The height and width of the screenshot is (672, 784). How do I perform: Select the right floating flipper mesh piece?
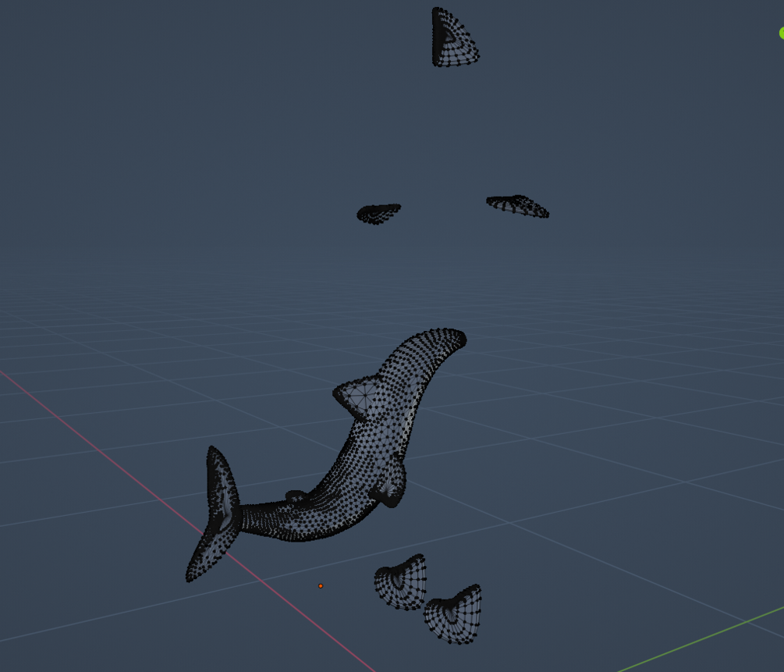point(517,206)
